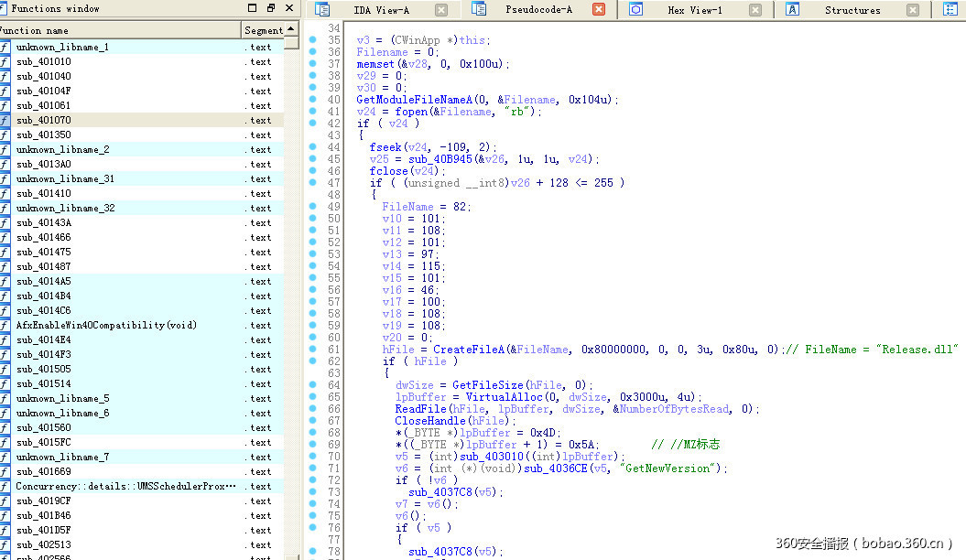Click the function icon beside sub_401070
The image size is (966, 560).
click(5, 121)
